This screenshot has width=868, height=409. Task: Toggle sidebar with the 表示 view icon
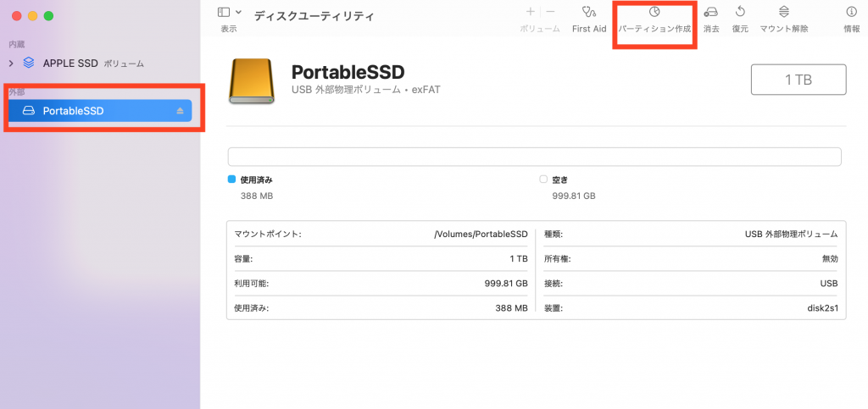point(224,12)
